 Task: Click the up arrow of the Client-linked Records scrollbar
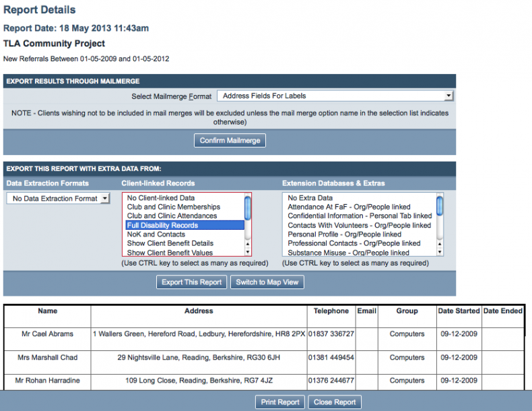[x=248, y=244]
